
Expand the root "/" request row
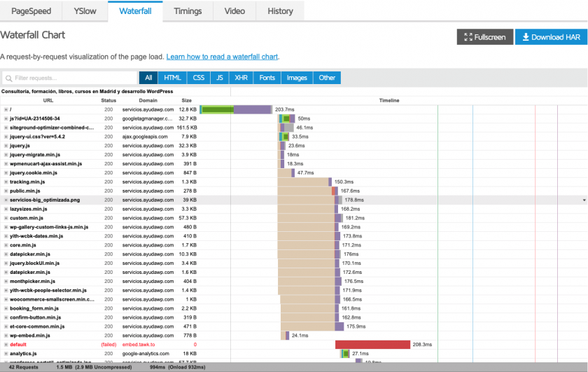(6, 109)
